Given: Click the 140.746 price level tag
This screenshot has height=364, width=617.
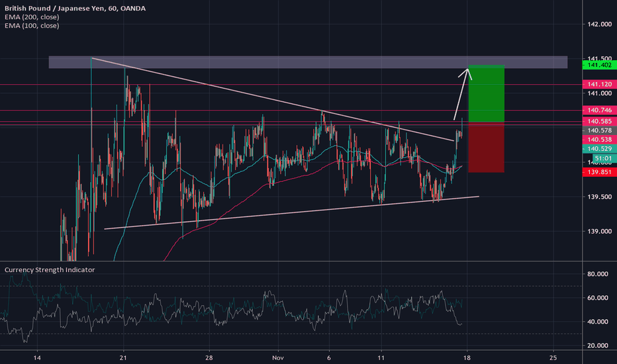Looking at the screenshot, I should (x=598, y=110).
